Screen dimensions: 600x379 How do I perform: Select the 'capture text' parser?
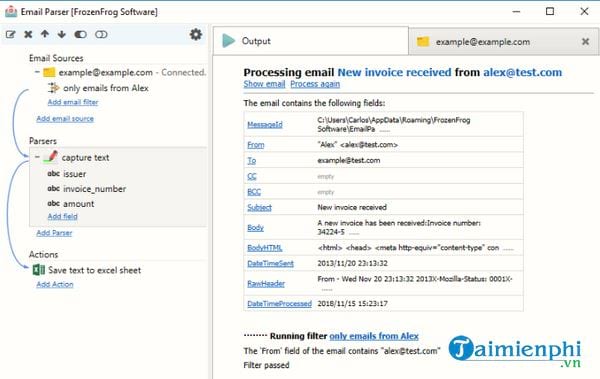click(x=85, y=157)
